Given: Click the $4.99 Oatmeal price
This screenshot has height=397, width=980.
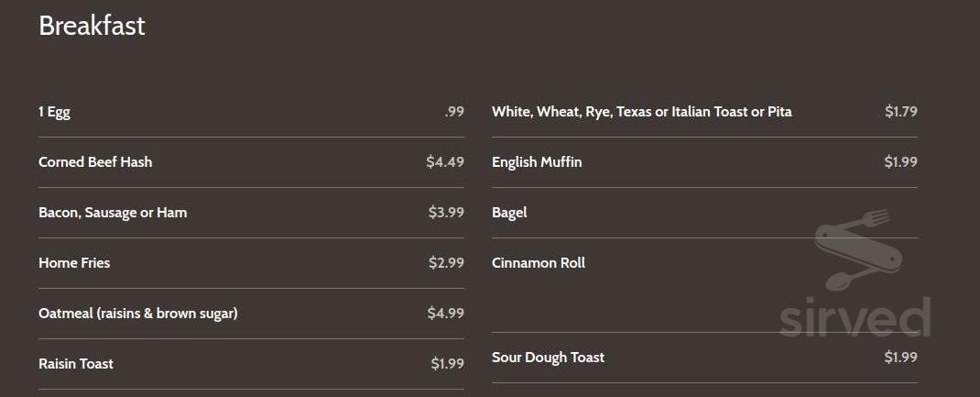Looking at the screenshot, I should (x=445, y=314).
